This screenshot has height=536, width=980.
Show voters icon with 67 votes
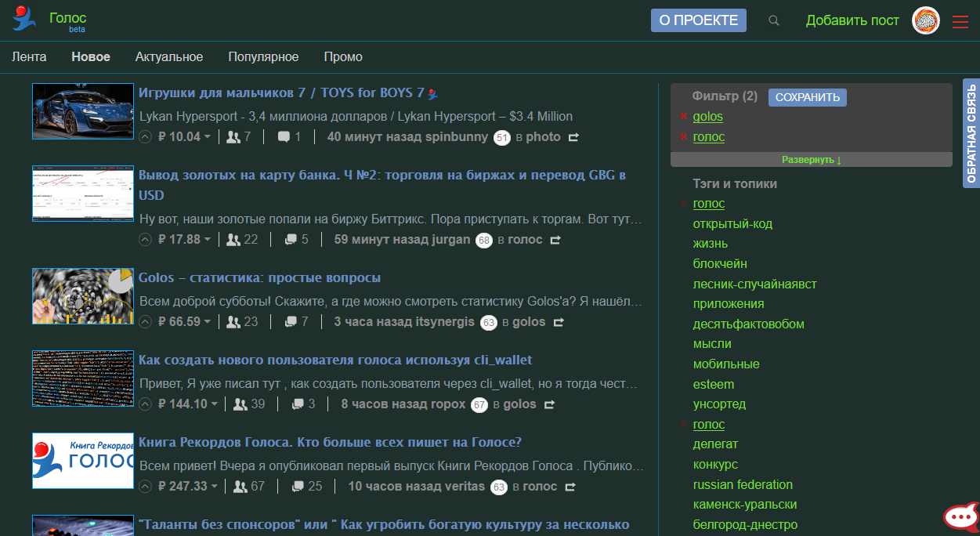pos(240,487)
